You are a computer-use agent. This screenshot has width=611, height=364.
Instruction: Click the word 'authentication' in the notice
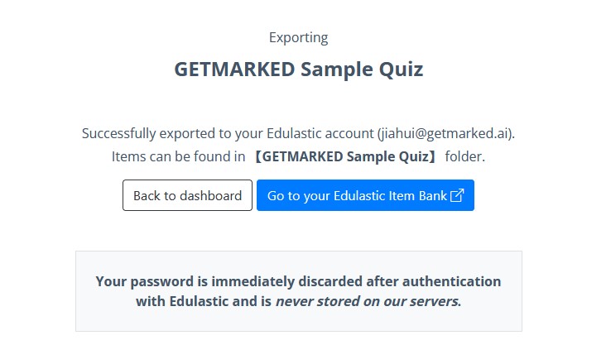(451, 281)
